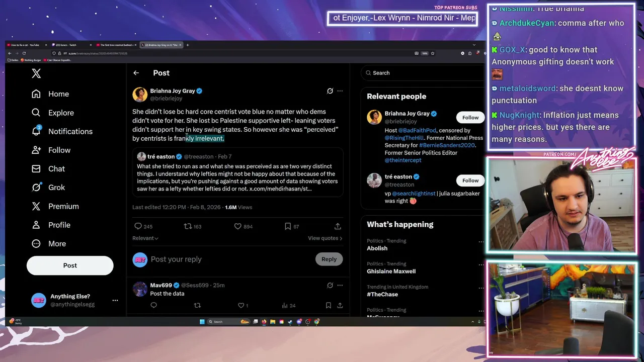The height and width of the screenshot is (362, 644).
Task: Open Follow in the sidebar
Action: [51, 150]
